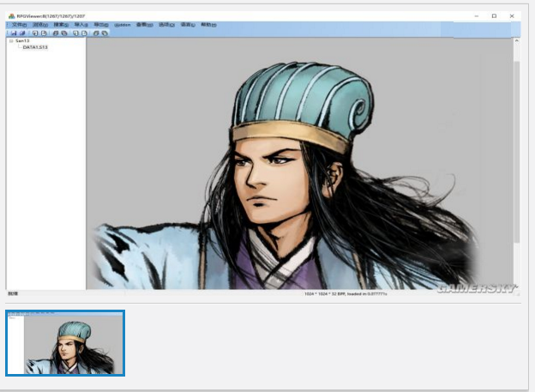Open the 选项 (Options) menu

tap(166, 25)
